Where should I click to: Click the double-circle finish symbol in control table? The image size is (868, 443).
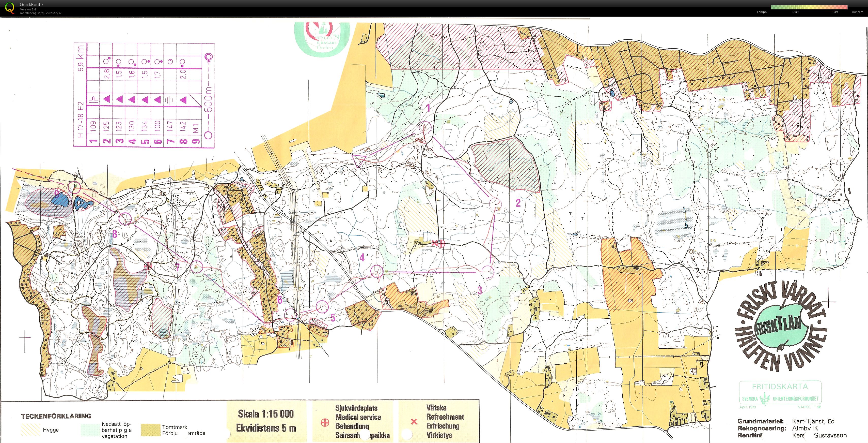point(209,57)
